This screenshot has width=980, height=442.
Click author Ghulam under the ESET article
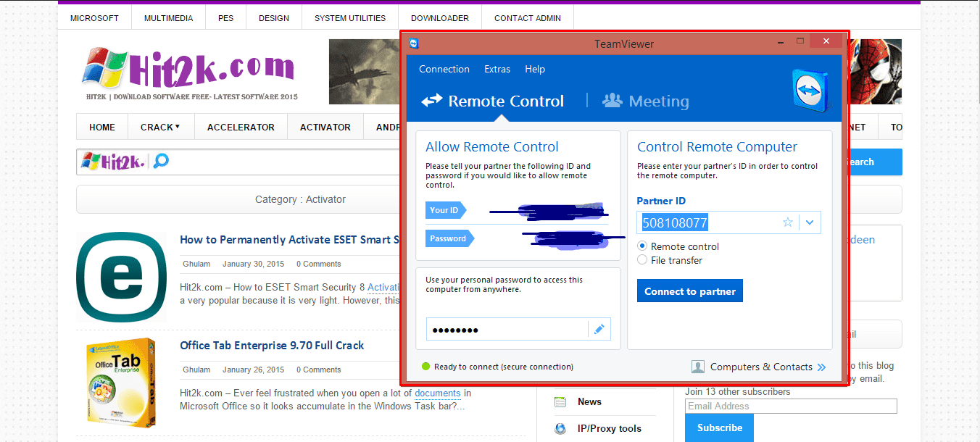coord(196,264)
